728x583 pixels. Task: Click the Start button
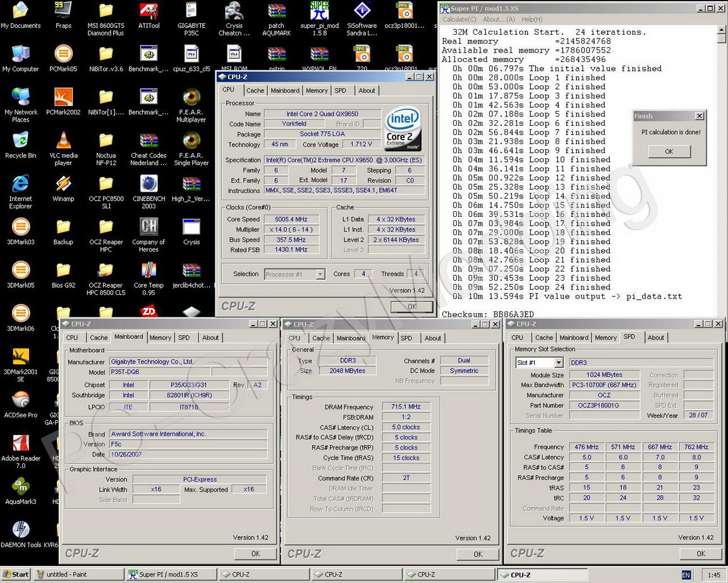coord(16,575)
